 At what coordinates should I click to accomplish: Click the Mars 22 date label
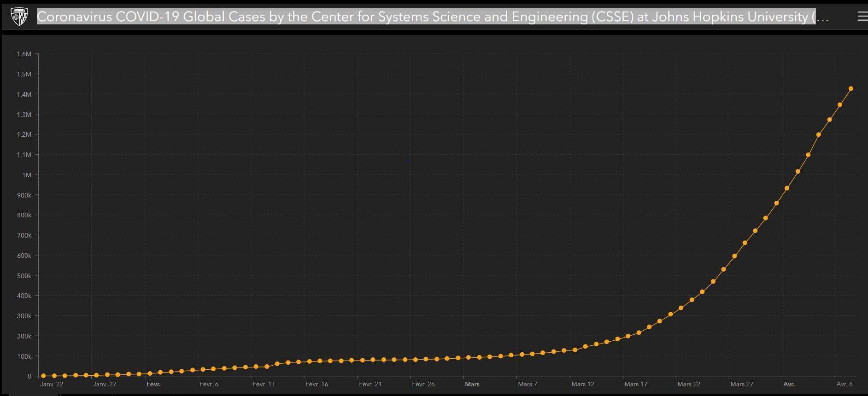pos(689,384)
